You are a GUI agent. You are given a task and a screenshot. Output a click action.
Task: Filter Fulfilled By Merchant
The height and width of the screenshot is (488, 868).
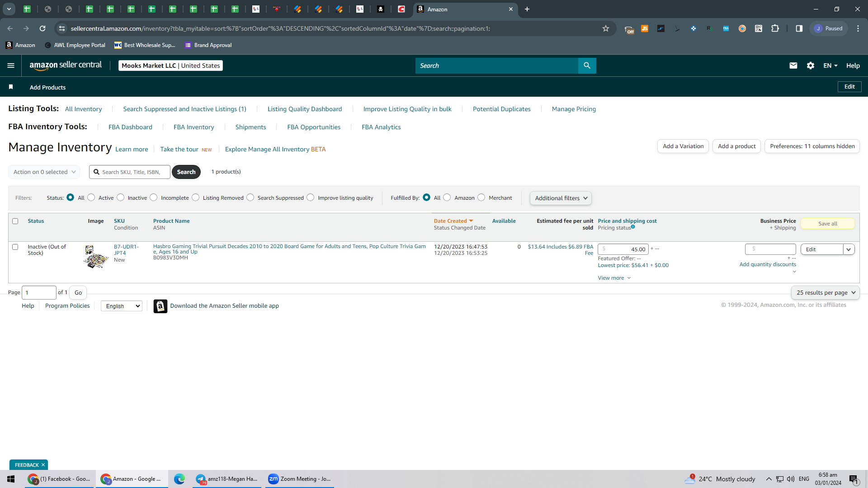(x=481, y=197)
